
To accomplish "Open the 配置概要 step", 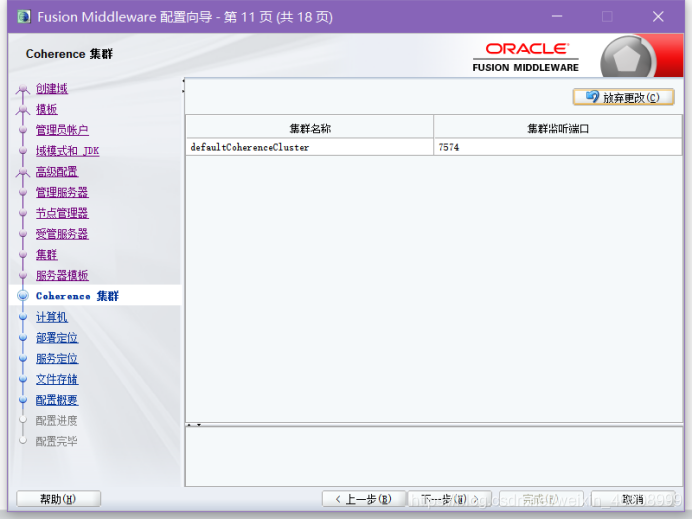I will 56,400.
